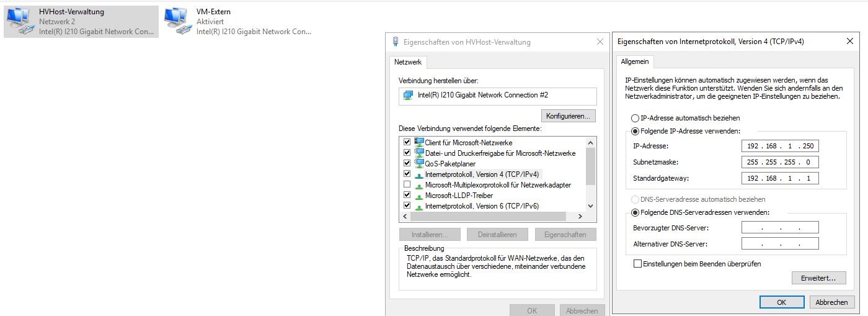Select Folgende IP-Adresse verwenden
Viewport: 868px width, 316px height.
(635, 131)
